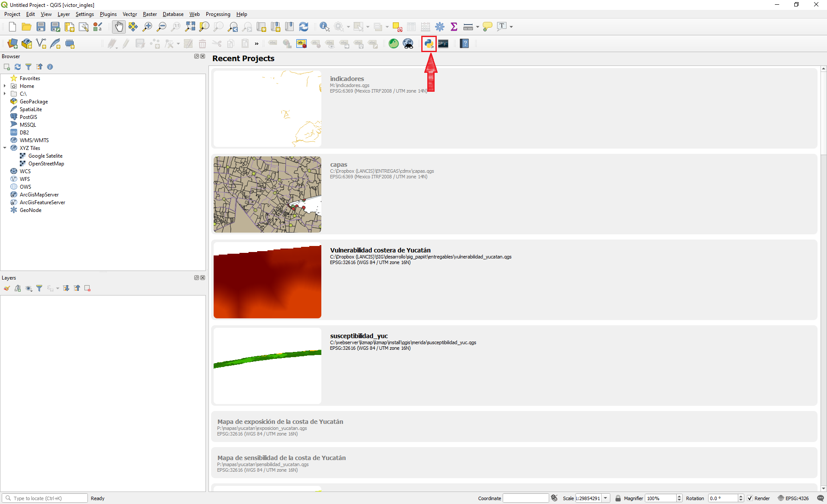Click the Zoom Full extent icon
The width and height of the screenshot is (827, 504).
click(x=190, y=27)
